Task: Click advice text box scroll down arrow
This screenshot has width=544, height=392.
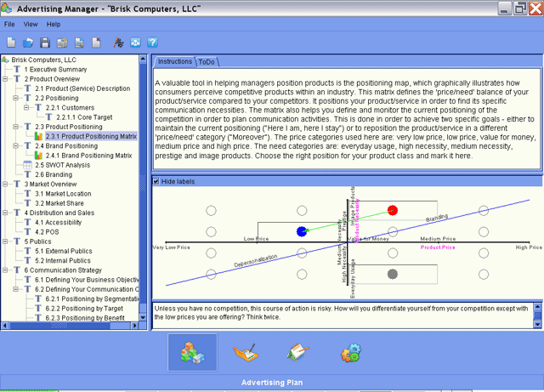Action: point(537,324)
